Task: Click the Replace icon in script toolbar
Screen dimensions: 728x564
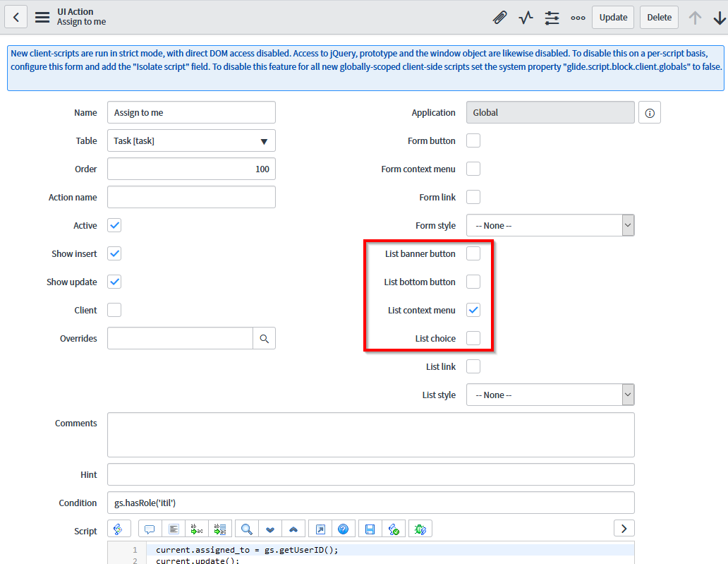Action: (x=197, y=529)
